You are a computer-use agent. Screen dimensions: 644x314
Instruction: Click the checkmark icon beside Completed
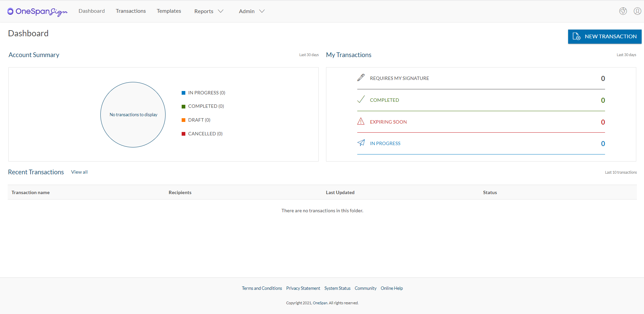(361, 99)
